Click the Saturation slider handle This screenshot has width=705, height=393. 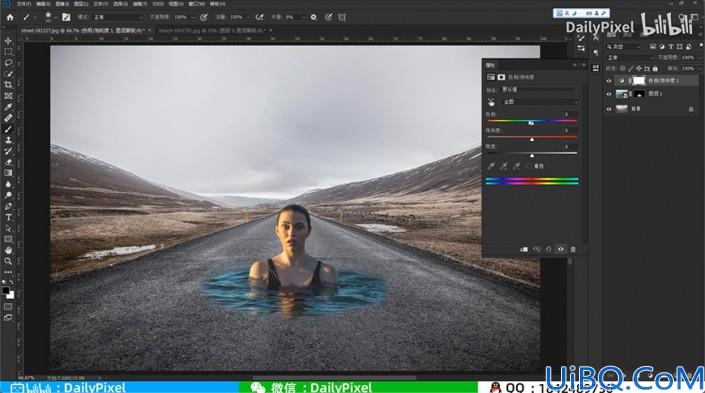coord(531,140)
